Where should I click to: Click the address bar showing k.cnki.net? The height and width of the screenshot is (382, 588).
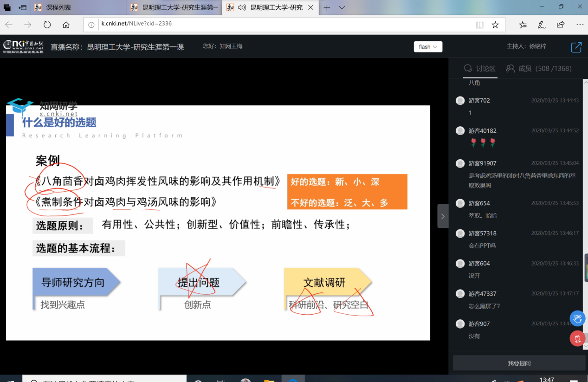278,24
